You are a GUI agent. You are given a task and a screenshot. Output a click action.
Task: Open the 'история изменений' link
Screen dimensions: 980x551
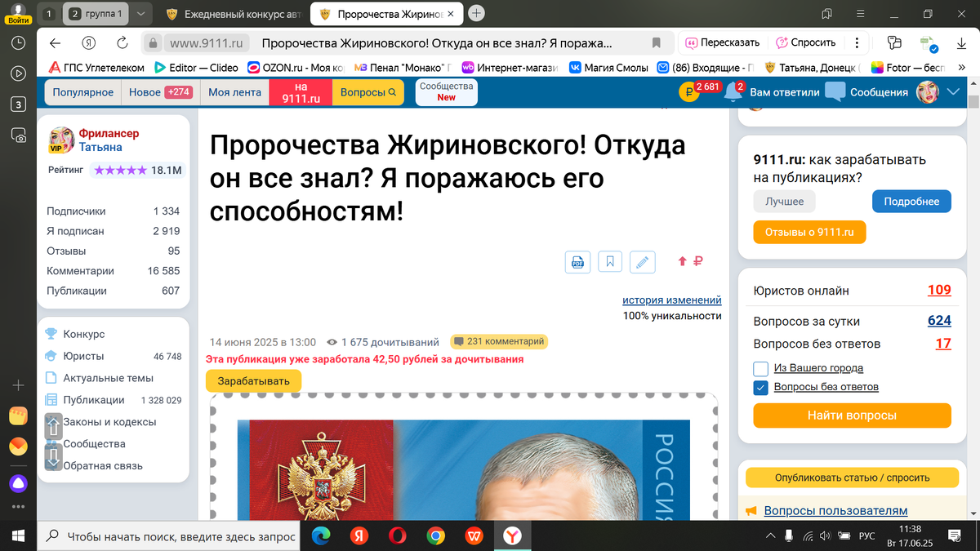(x=673, y=300)
